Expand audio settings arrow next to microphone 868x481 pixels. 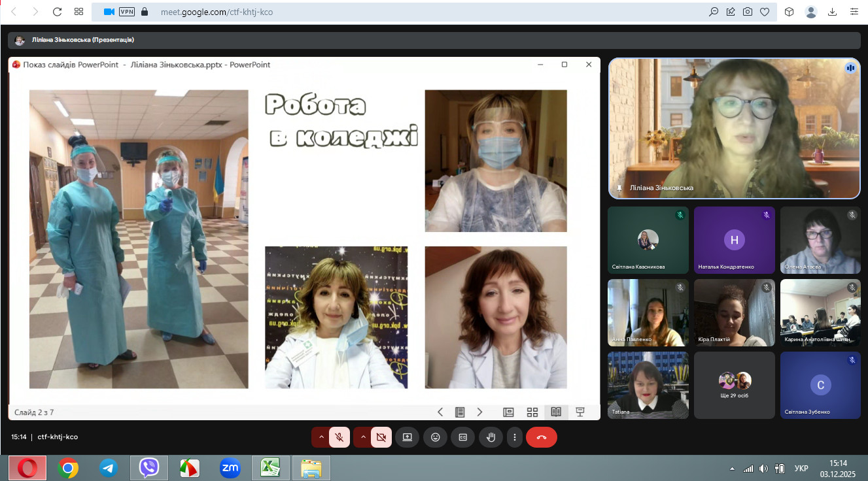pos(321,437)
